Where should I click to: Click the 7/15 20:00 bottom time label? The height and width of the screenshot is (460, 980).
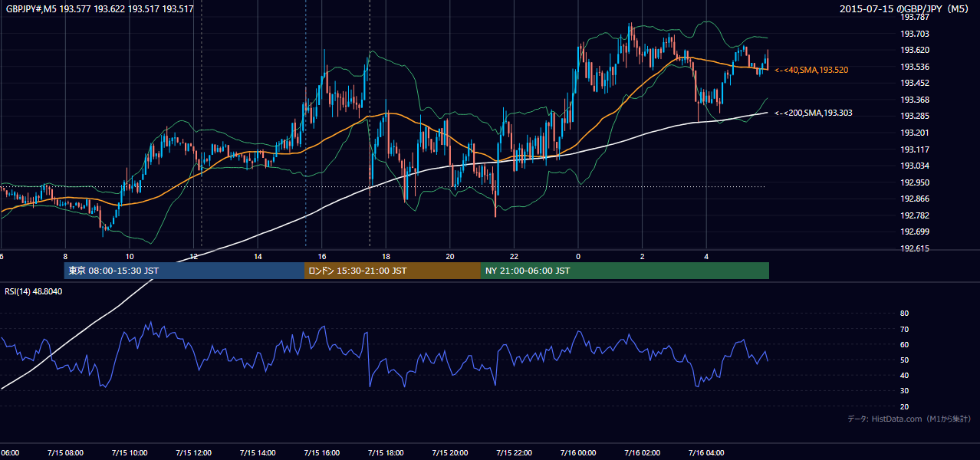pos(450,453)
